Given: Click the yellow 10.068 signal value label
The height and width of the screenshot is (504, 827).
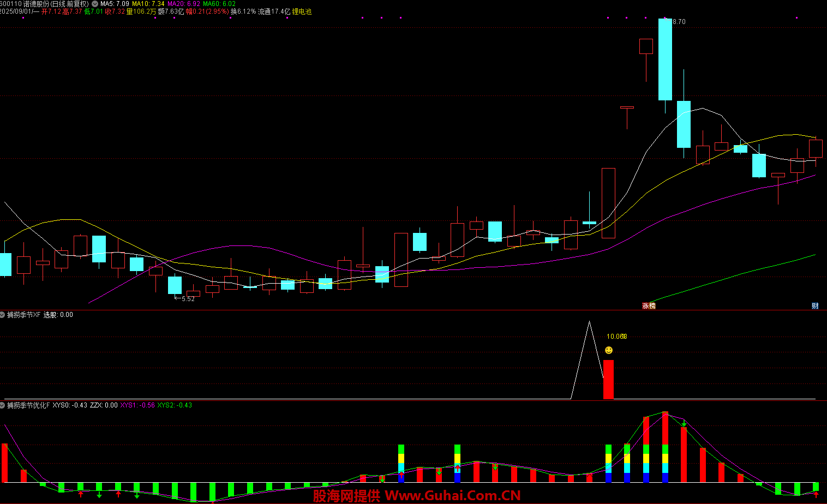Looking at the screenshot, I should tap(617, 337).
